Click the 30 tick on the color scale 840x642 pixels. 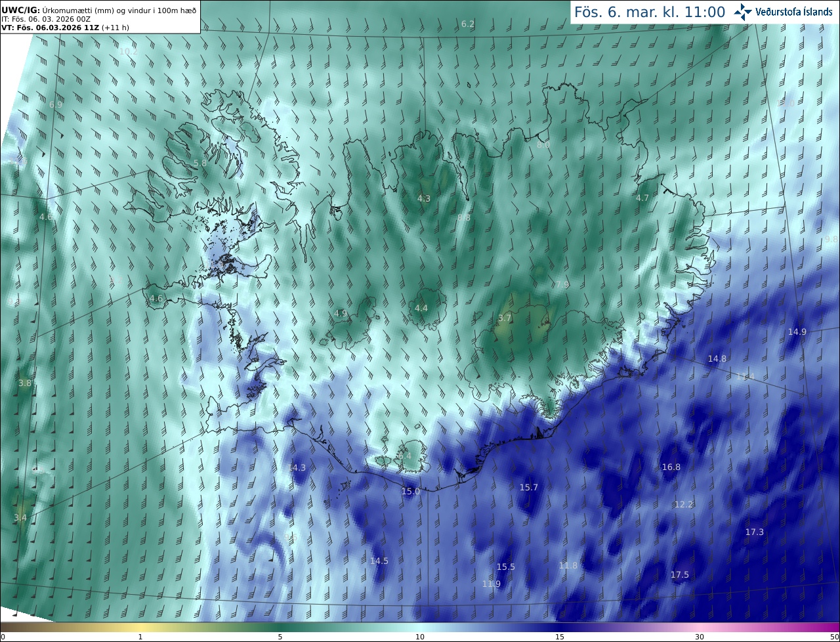(x=700, y=637)
